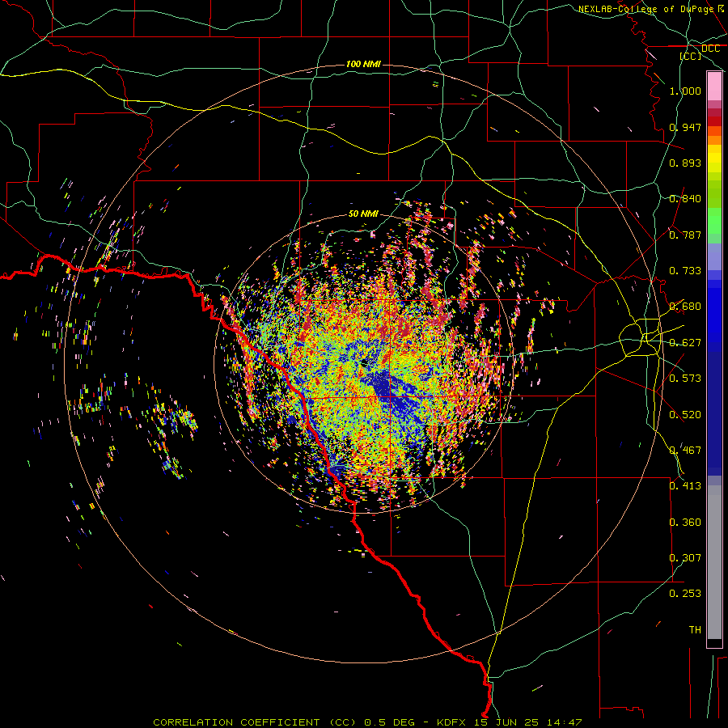Click the [CC] units label
The height and width of the screenshot is (728, 728).
[x=691, y=56]
